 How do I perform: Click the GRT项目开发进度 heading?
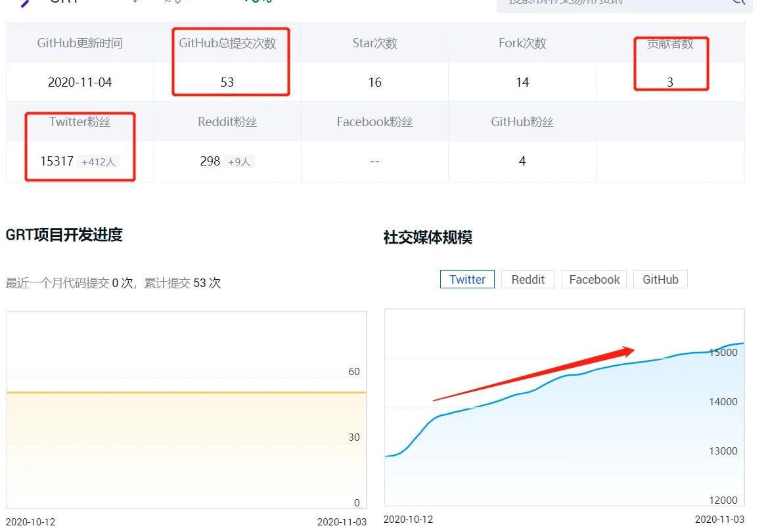64,234
